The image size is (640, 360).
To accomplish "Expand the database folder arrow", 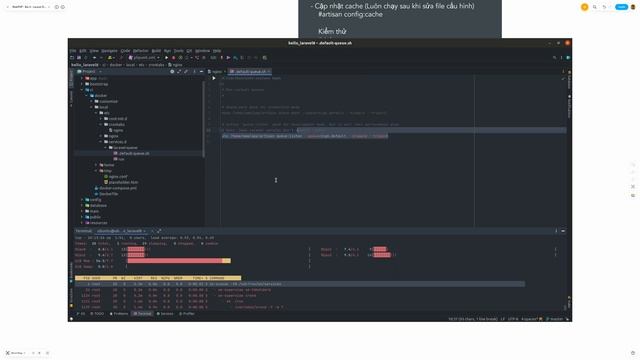I will click(x=82, y=205).
